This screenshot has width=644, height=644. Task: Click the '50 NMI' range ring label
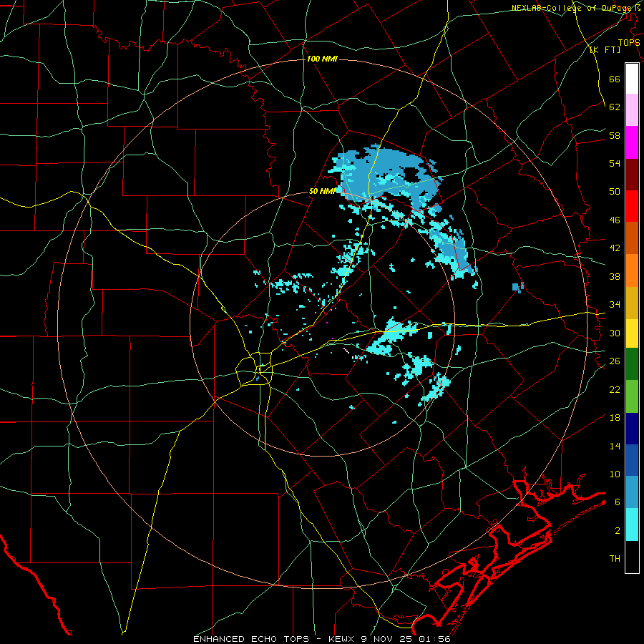click(x=322, y=191)
